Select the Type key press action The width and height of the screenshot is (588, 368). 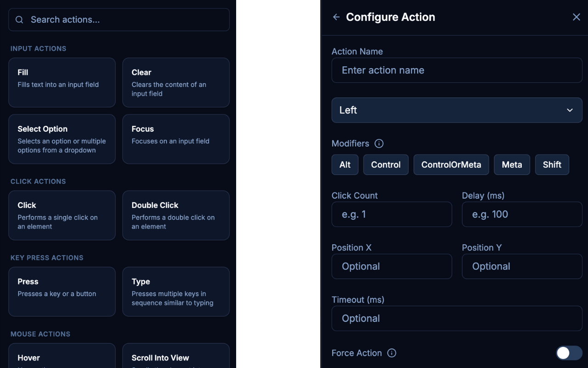pyautogui.click(x=175, y=292)
